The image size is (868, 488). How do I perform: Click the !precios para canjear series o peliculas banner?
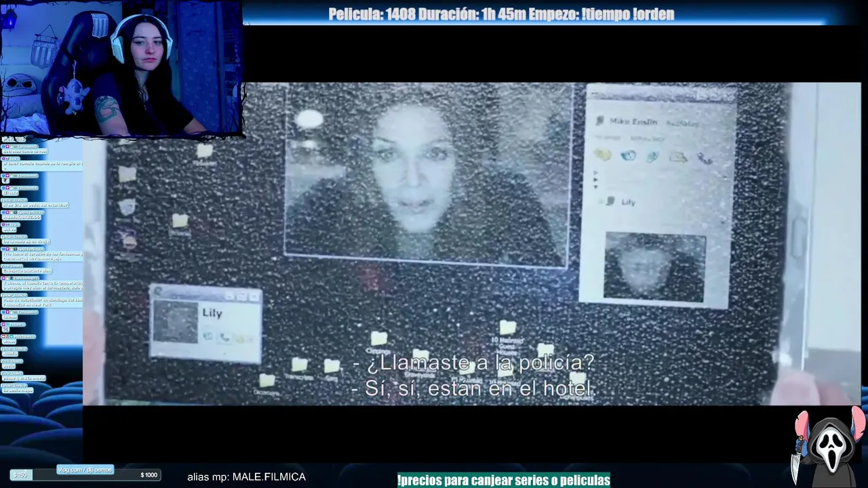coord(504,481)
